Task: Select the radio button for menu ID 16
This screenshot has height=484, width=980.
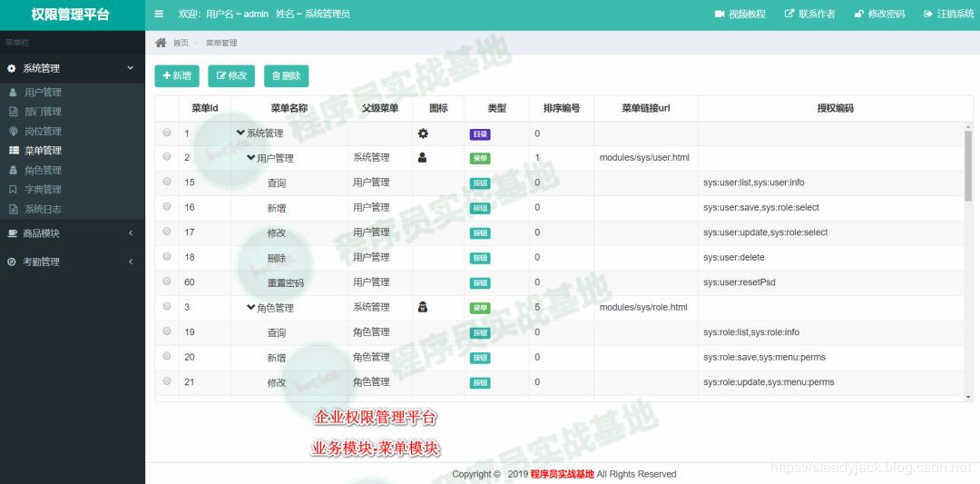Action: [x=167, y=206]
